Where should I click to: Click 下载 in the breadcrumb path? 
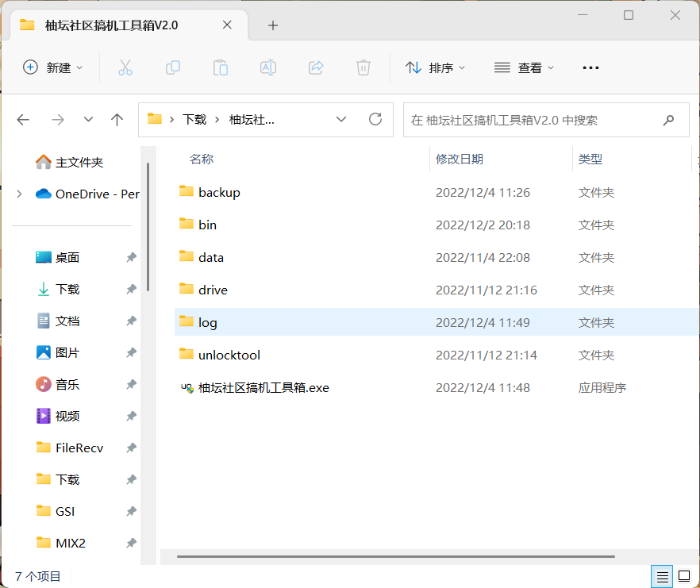194,120
